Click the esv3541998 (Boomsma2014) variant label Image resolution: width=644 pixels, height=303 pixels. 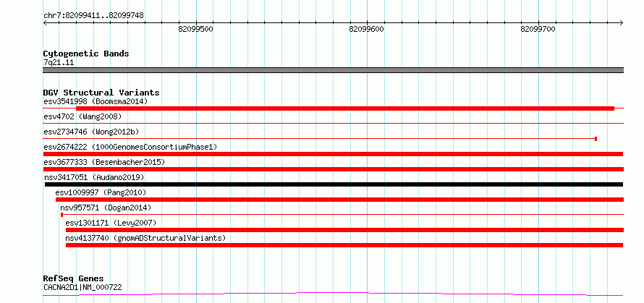click(x=96, y=101)
